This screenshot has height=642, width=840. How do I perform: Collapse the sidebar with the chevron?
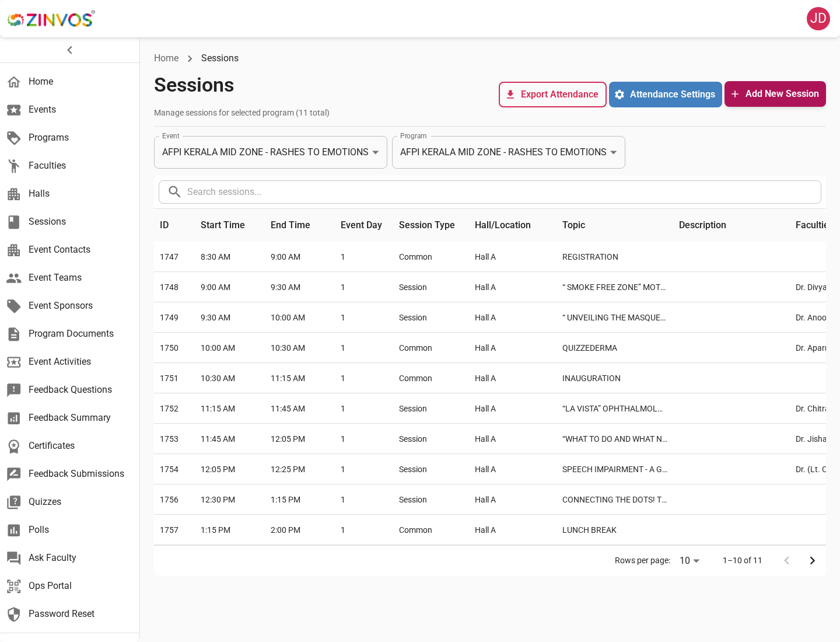[x=70, y=50]
